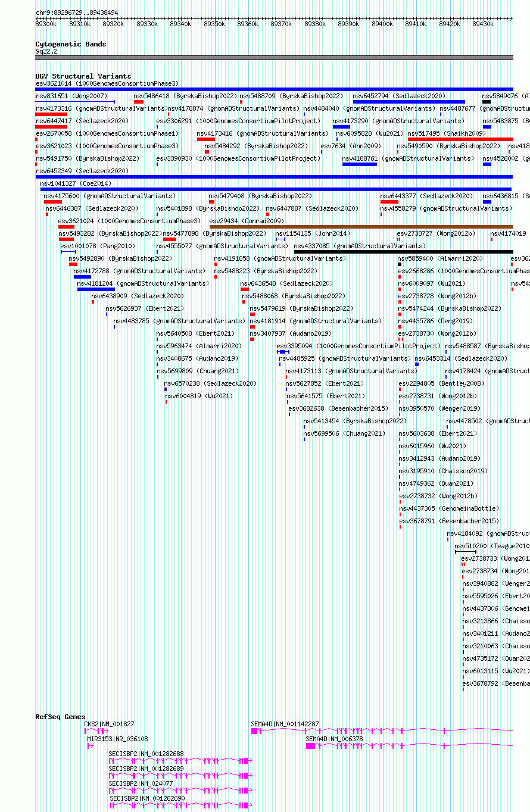Click the black nsv4337085 variant bar
This screenshot has width=530, height=812.
click(403, 252)
